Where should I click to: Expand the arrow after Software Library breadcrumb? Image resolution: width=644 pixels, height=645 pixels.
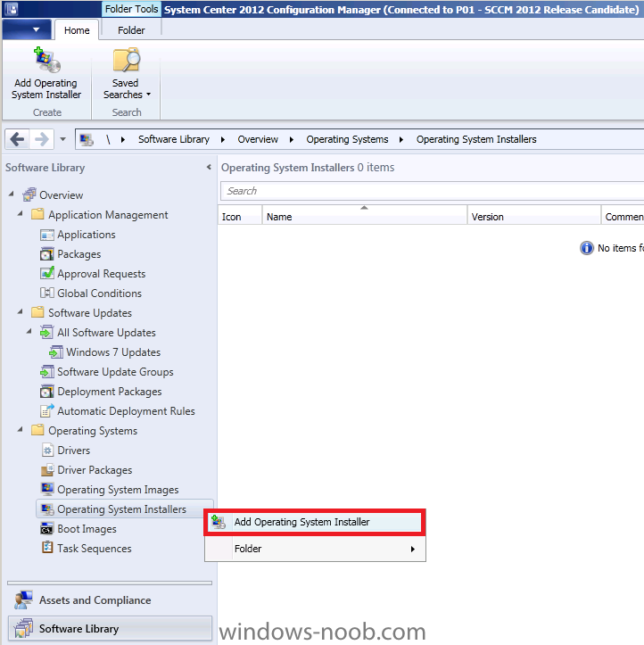222,139
